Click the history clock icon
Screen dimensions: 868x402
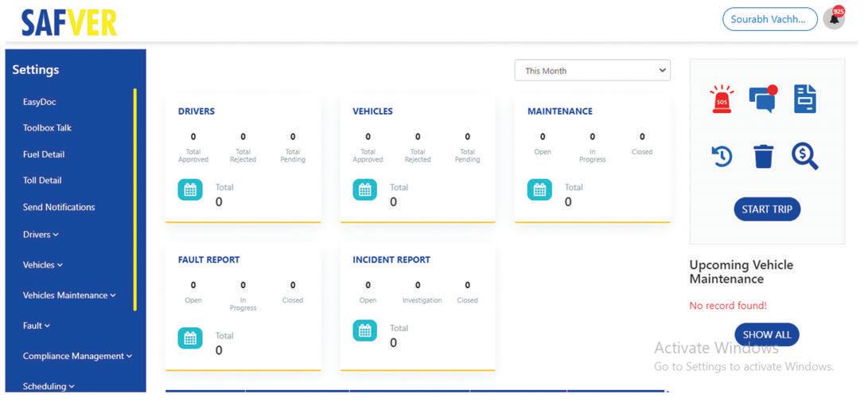click(722, 157)
